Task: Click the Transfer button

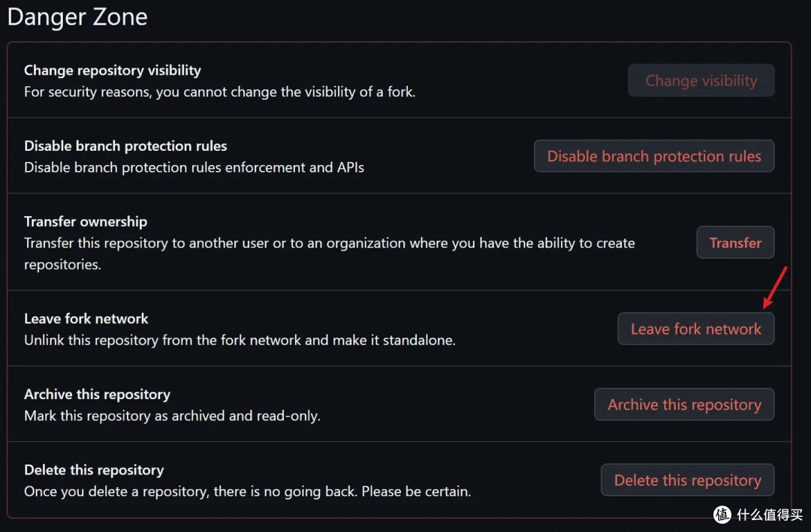Action: 735,242
